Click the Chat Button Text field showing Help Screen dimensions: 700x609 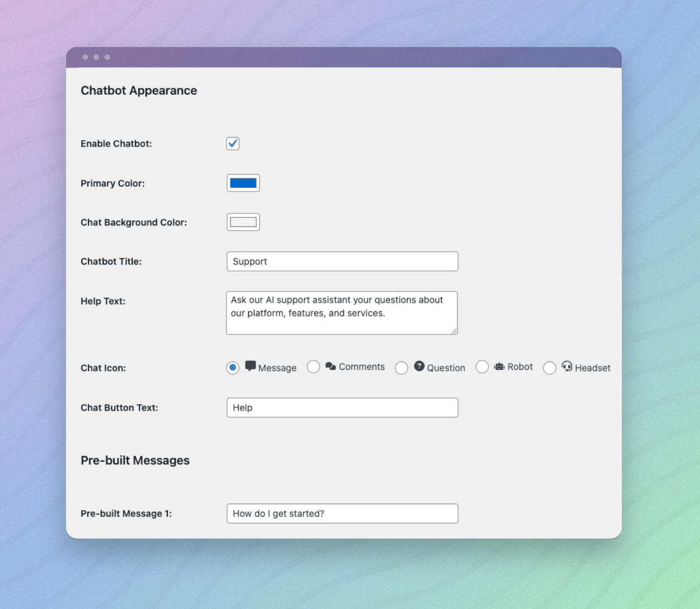pos(342,407)
